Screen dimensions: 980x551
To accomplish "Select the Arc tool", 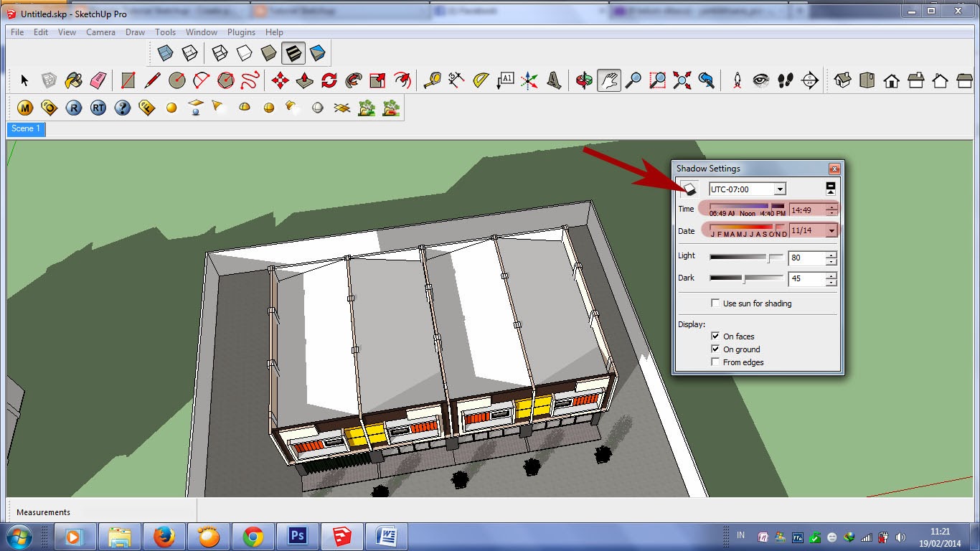I will click(201, 80).
